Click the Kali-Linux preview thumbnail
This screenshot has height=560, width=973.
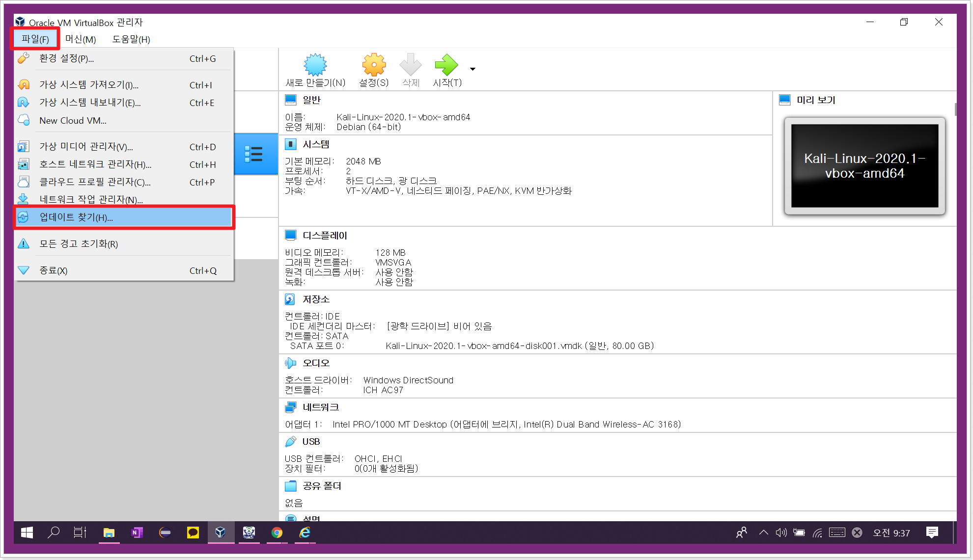pyautogui.click(x=864, y=166)
